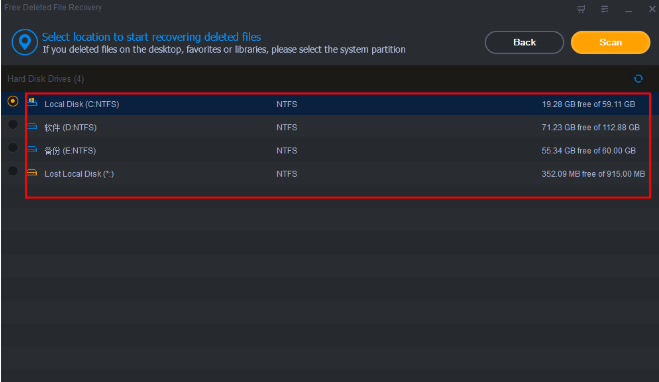Click 71.23 GB free of 112.88 GB entry
This screenshot has width=659, height=382.
(590, 127)
